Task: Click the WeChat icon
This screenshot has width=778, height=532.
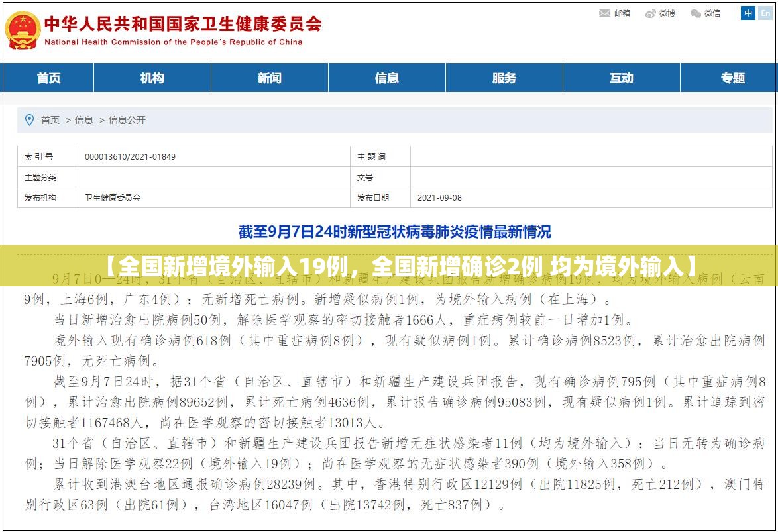Action: (696, 13)
